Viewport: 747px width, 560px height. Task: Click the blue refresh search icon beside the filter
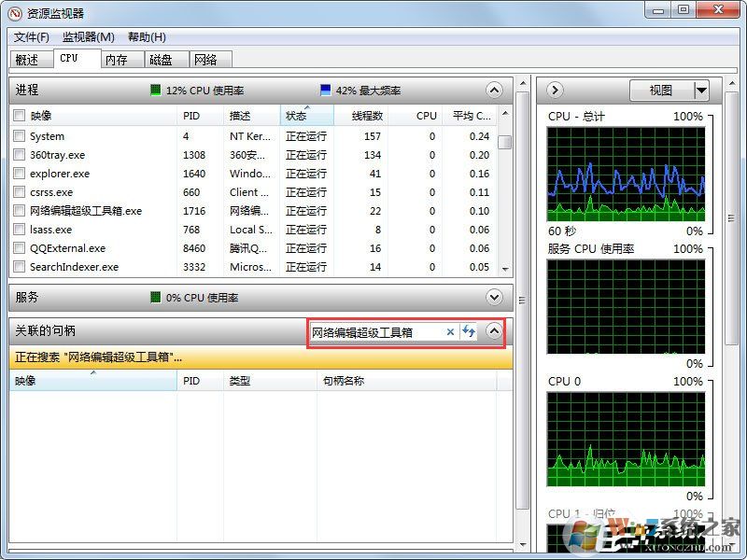point(469,331)
